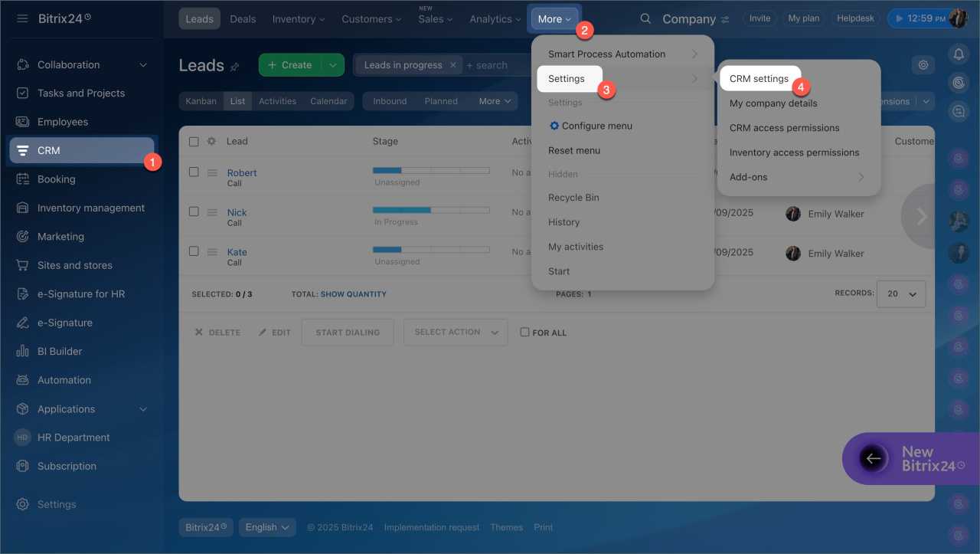Viewport: 980px width, 554px height.
Task: Click the back arrow on New Bitrix24 banner
Action: 873,458
